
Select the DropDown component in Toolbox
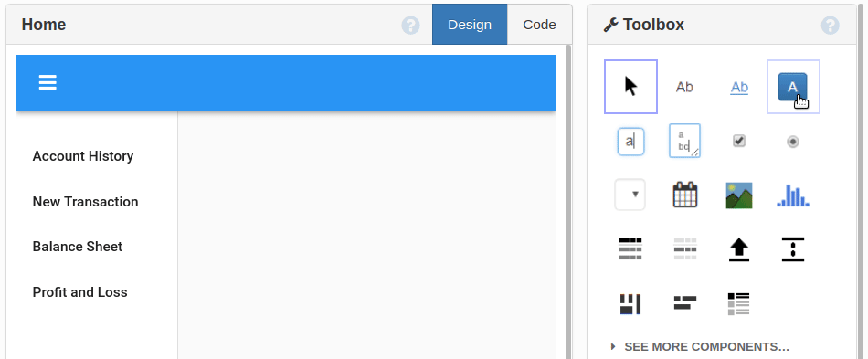pyautogui.click(x=630, y=195)
